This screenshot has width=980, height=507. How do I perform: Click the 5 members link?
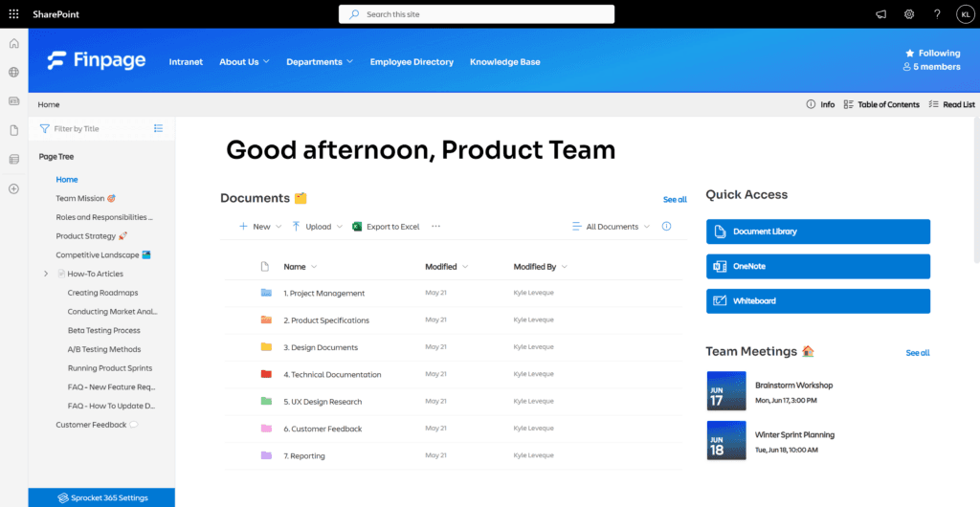(x=932, y=67)
